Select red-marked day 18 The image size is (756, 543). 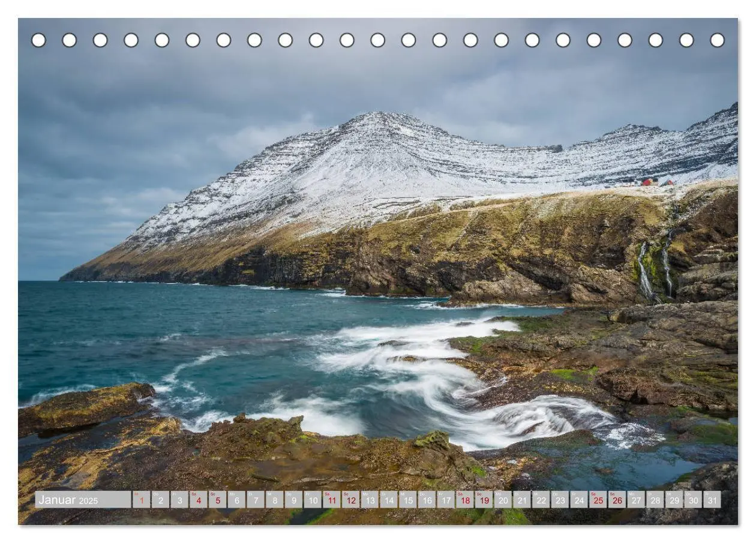click(465, 500)
